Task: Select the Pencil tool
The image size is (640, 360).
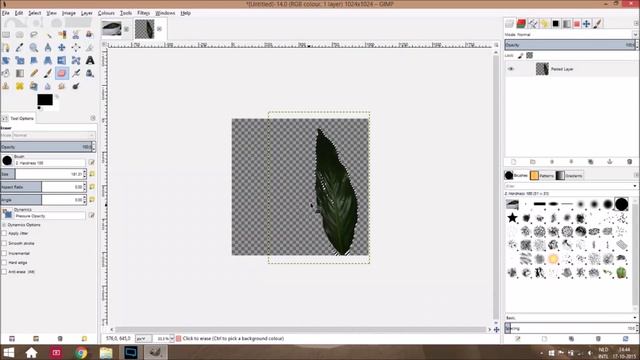Action: (x=34, y=73)
